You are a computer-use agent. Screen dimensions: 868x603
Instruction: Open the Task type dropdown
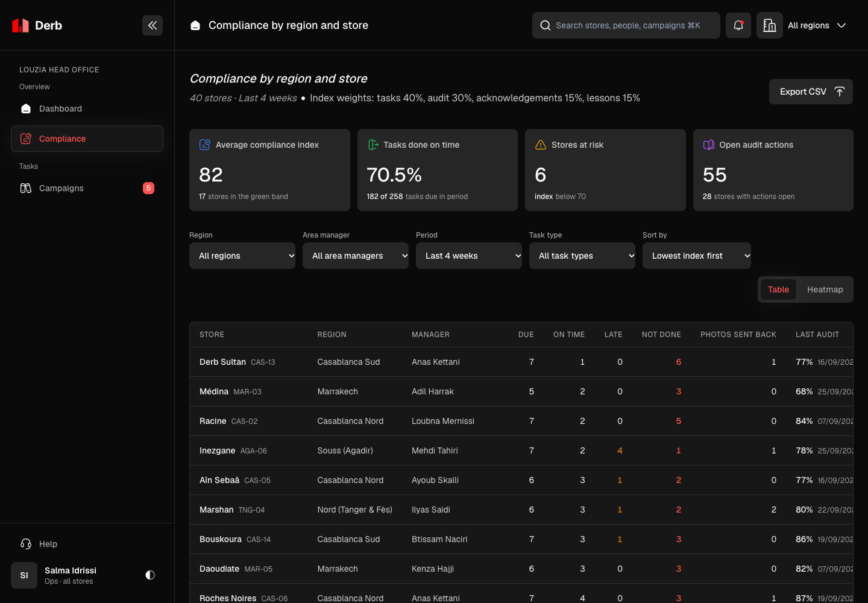582,256
